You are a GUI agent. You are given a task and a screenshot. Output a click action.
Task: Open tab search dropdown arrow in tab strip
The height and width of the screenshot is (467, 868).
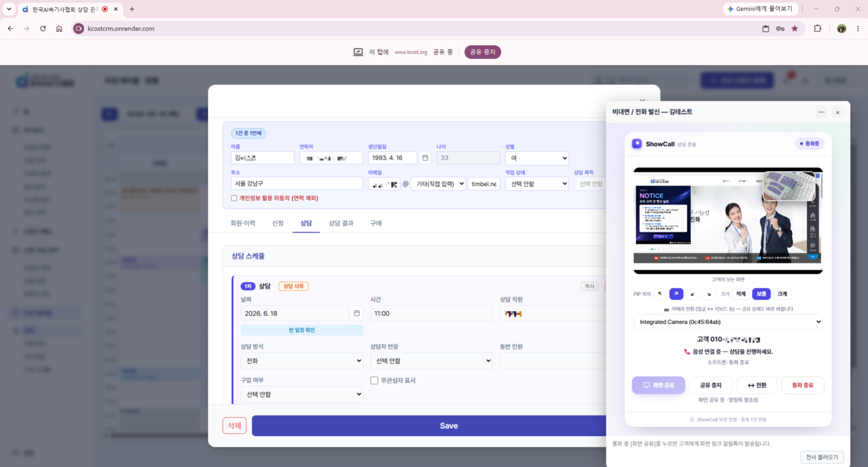pos(9,9)
